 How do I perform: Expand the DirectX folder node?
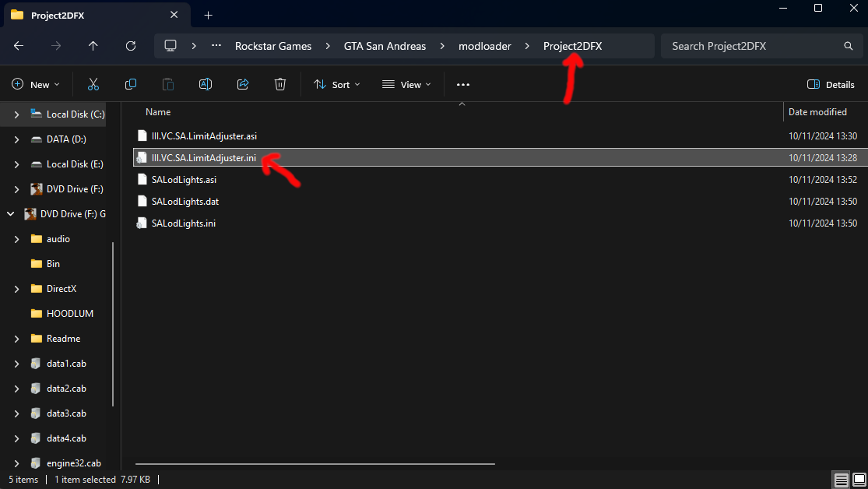click(16, 289)
